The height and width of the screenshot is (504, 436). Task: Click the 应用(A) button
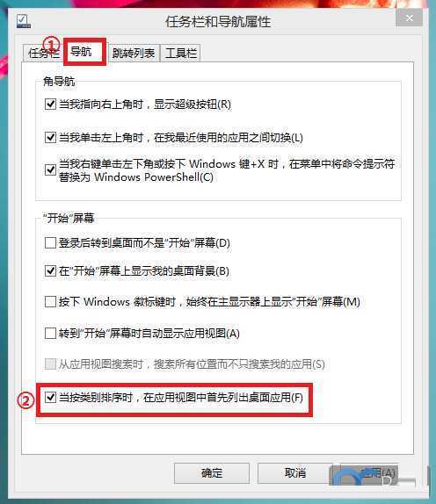[369, 473]
